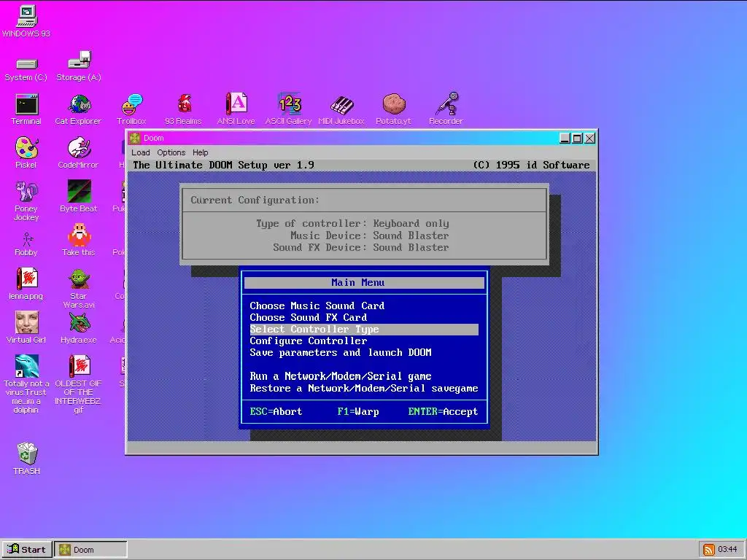Launch the Byte Beat icon
The height and width of the screenshot is (560, 747).
pos(79,196)
